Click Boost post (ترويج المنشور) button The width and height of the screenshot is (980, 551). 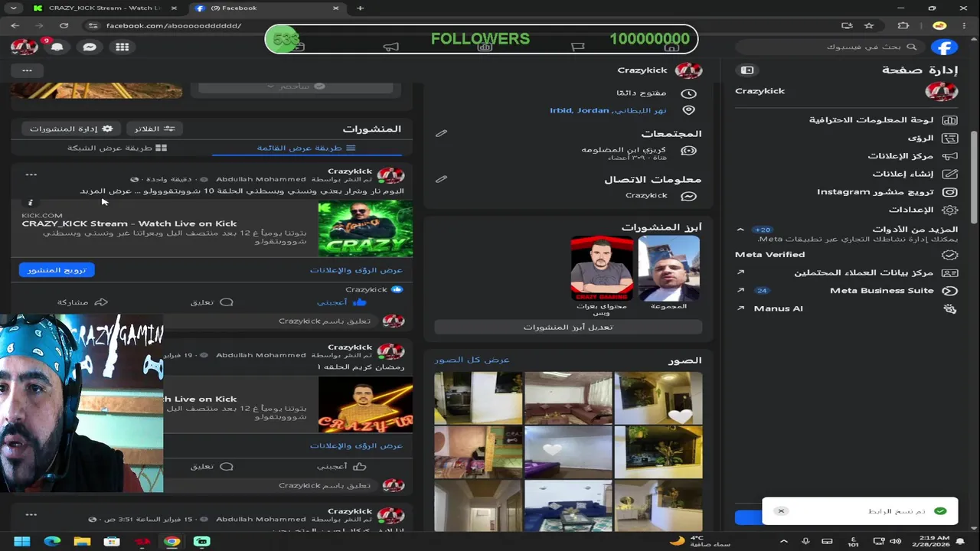click(x=57, y=270)
